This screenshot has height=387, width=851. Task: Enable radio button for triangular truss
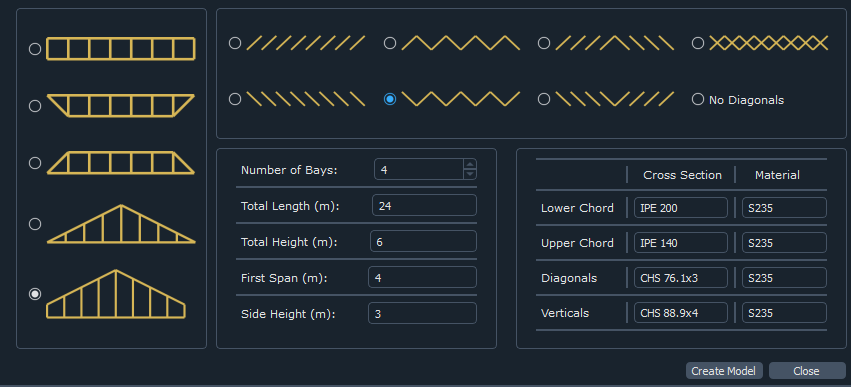(35, 224)
